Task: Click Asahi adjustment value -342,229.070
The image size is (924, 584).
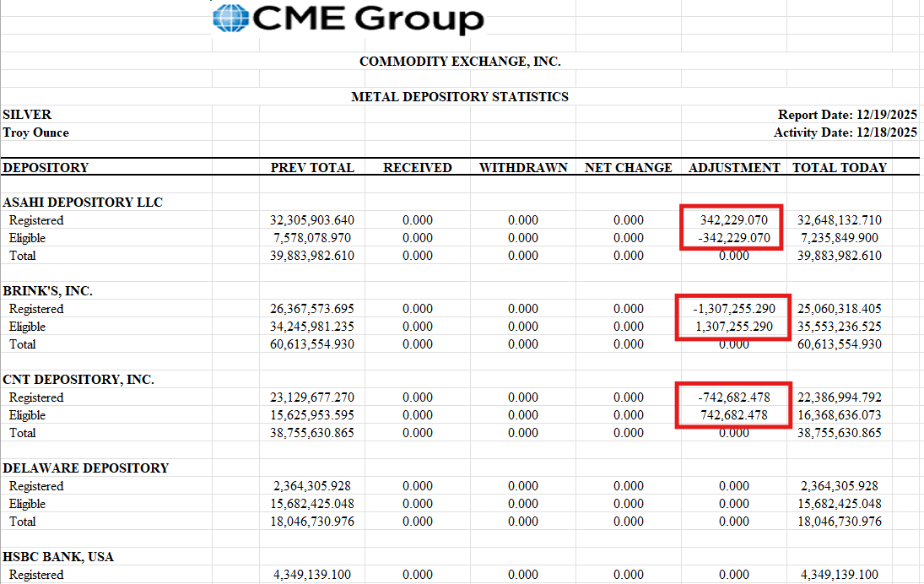Action: pos(734,238)
